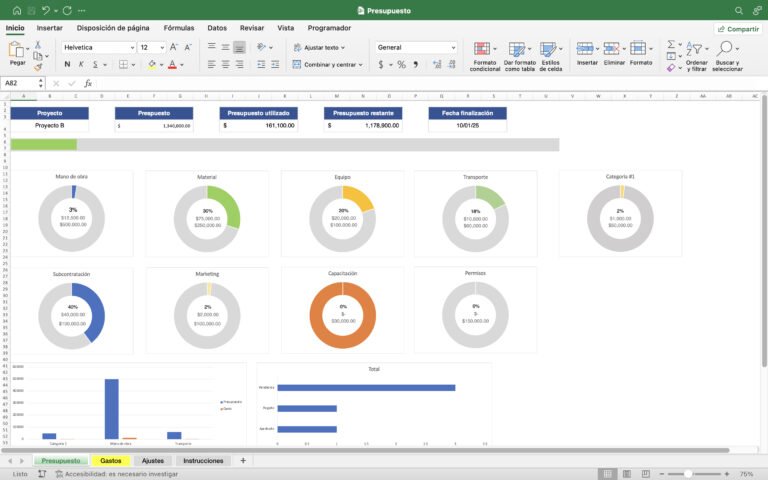Viewport: 768px width, 480px height.
Task: Toggle underline formatting S button
Action: coord(102,65)
